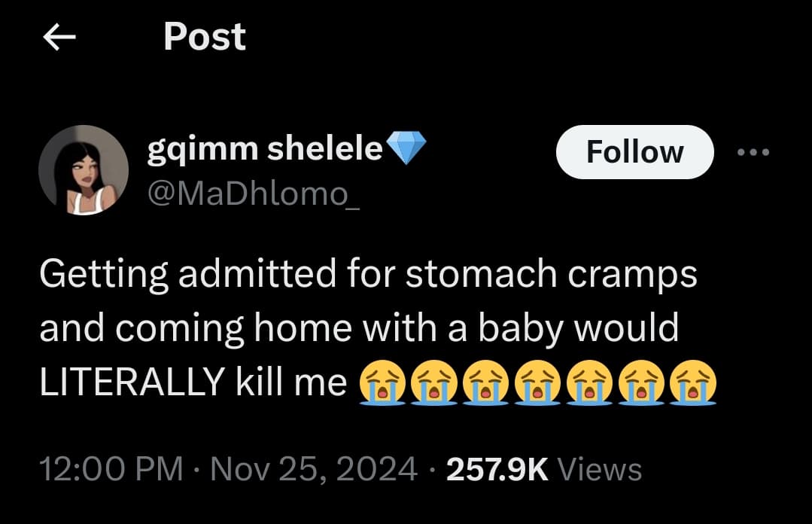
Task: Tap the Post header title
Action: click(x=204, y=37)
